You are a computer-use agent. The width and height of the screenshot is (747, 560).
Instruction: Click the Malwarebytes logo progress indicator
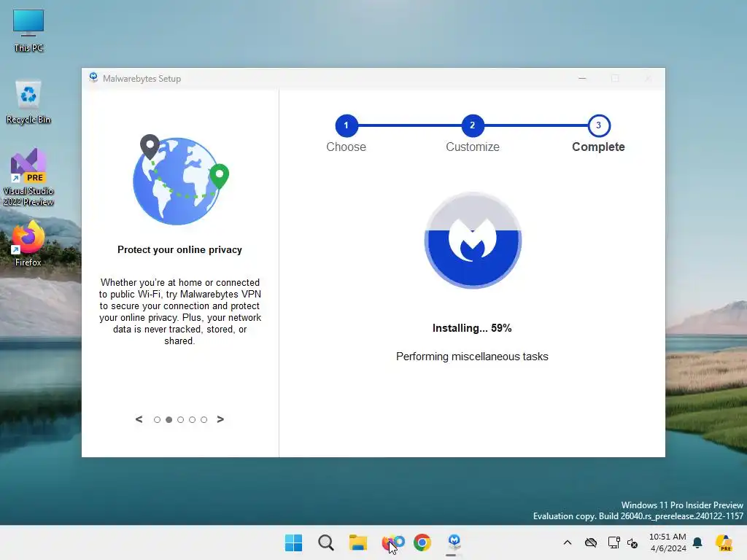point(473,241)
